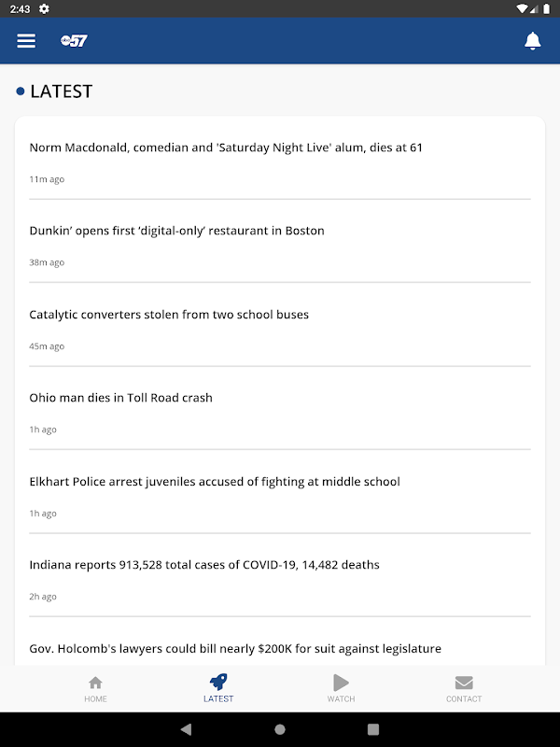The height and width of the screenshot is (747, 560).
Task: Tap the ABC57 logo
Action: (74, 41)
